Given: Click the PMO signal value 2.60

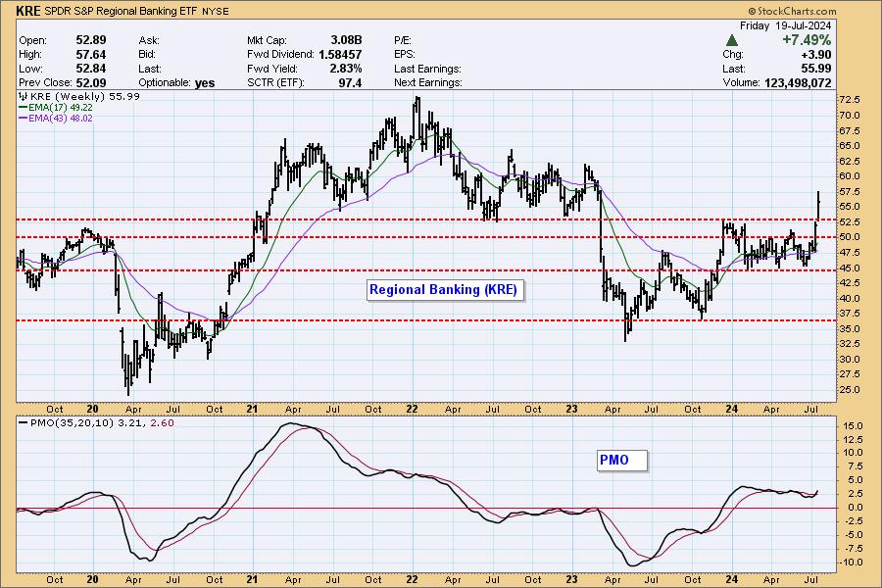Looking at the screenshot, I should tap(163, 422).
